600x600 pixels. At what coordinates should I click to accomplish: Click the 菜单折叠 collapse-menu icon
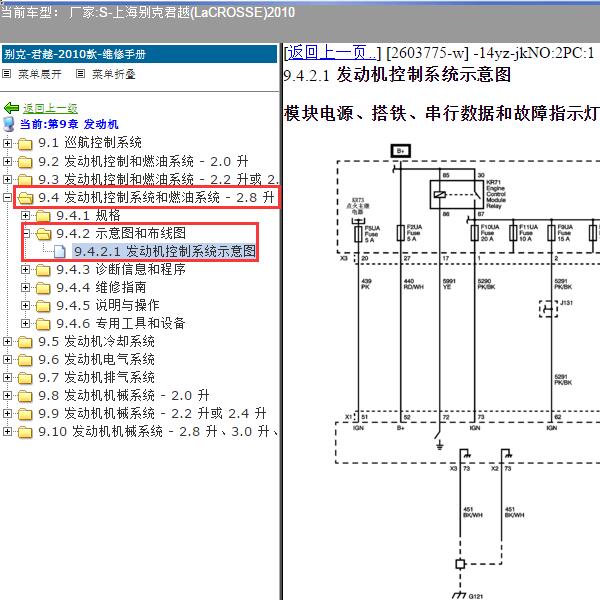tap(80, 73)
